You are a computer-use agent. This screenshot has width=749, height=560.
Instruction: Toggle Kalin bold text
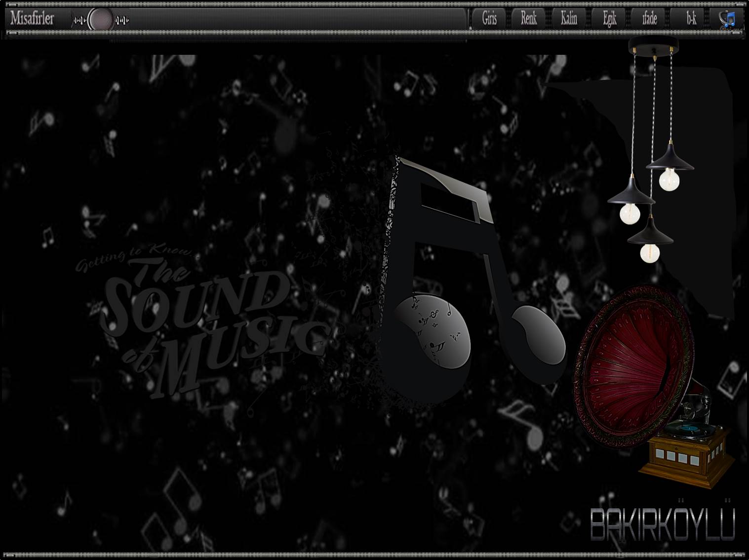click(x=569, y=19)
